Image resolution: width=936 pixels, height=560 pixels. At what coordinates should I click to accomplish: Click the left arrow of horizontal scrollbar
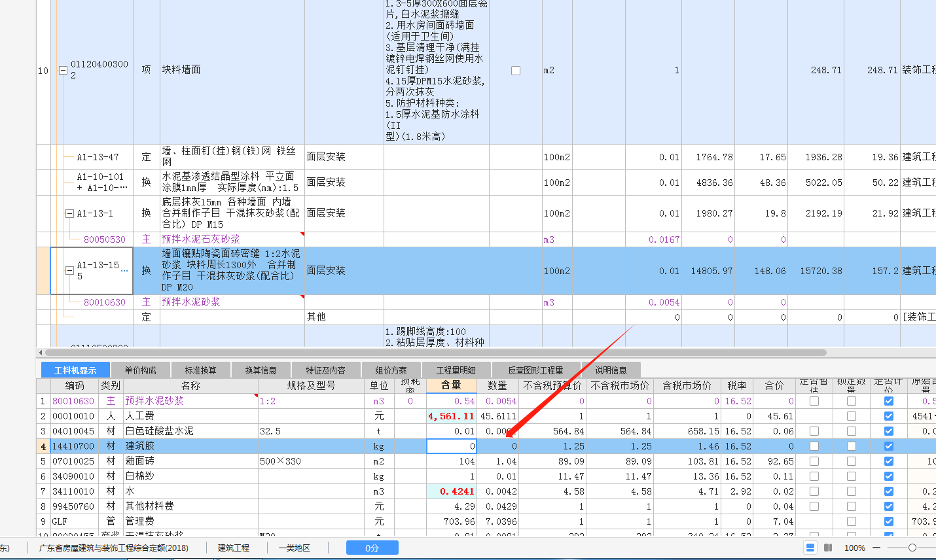pyautogui.click(x=41, y=353)
